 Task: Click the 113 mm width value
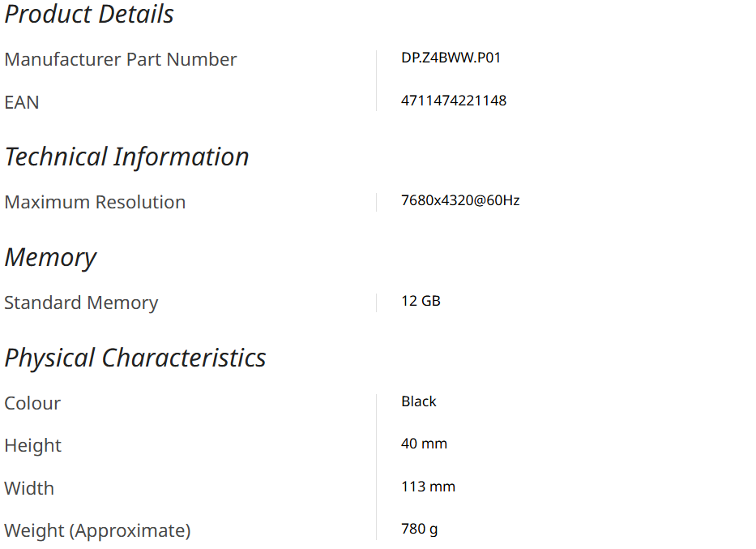pos(428,487)
